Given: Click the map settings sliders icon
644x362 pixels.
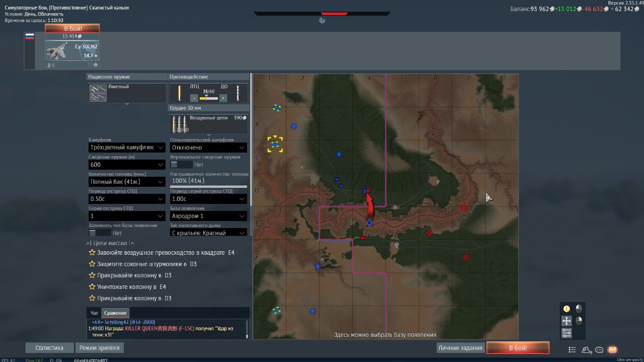Looking at the screenshot, I should pos(567,333).
